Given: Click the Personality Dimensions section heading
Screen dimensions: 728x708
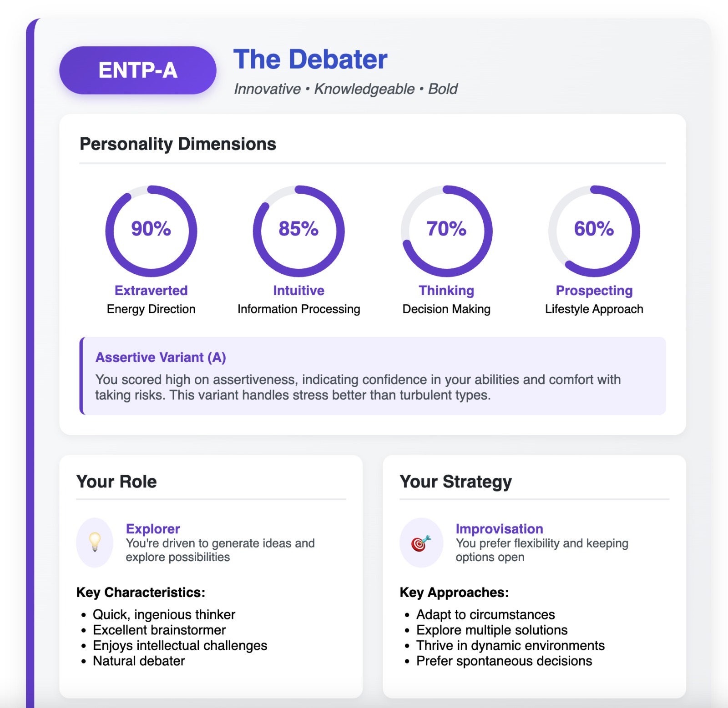Looking at the screenshot, I should (x=178, y=144).
